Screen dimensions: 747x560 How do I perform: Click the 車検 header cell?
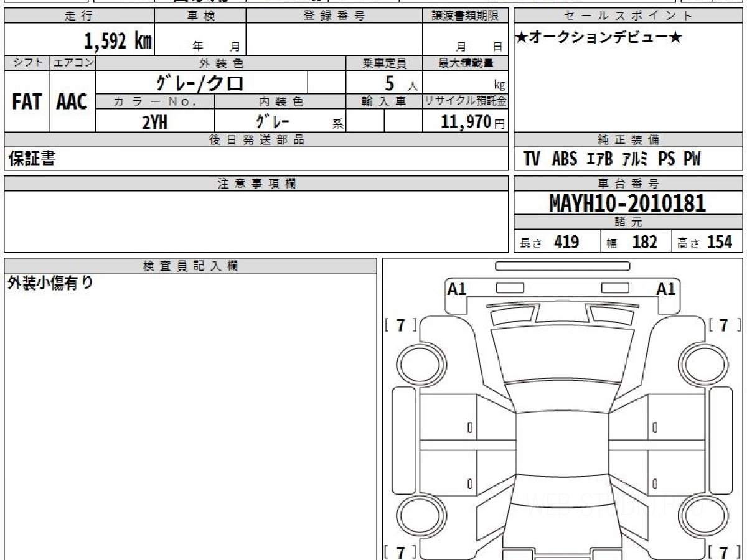[x=200, y=16]
